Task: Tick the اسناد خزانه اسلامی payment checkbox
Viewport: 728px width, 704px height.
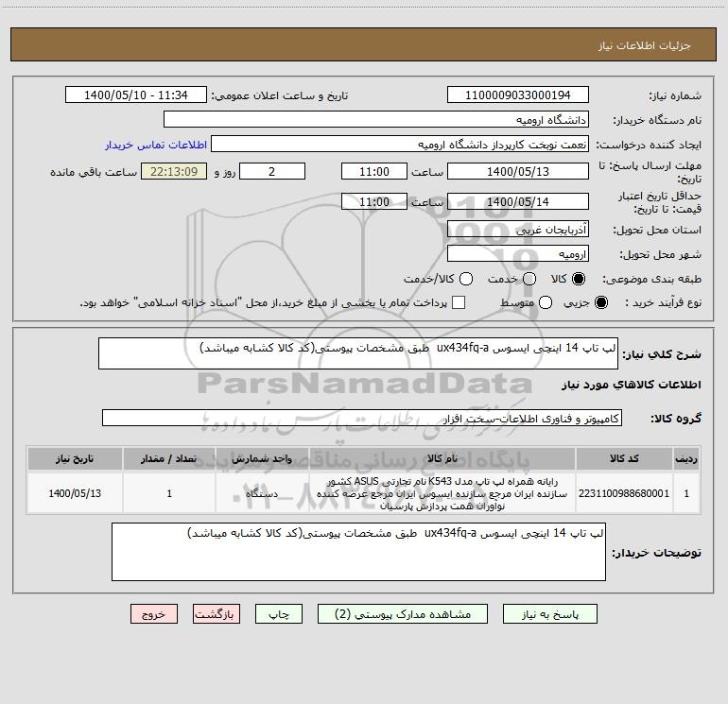Action: [459, 302]
